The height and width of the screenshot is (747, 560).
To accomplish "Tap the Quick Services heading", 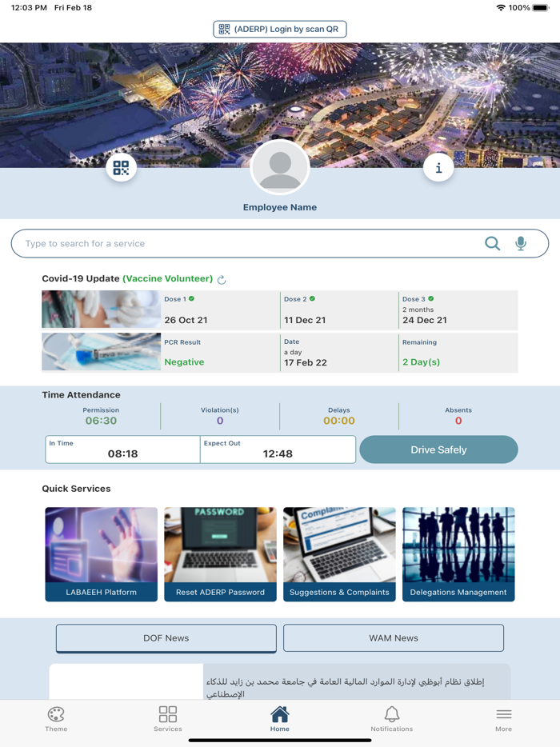I will click(x=76, y=489).
